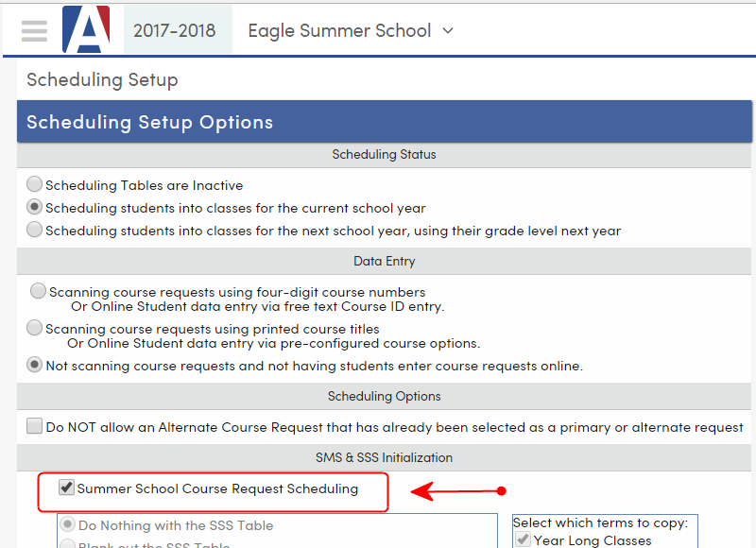The image size is (756, 548).
Task: Click the SMS & SSS Initialization header
Action: point(384,457)
